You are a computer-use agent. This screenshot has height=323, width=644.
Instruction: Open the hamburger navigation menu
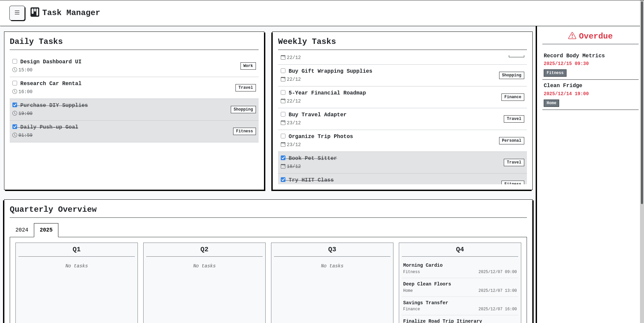[17, 13]
